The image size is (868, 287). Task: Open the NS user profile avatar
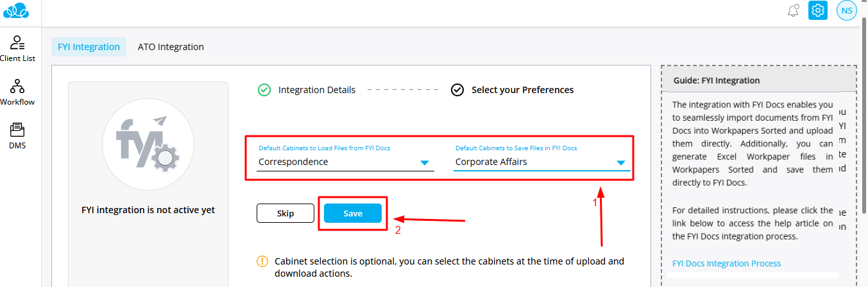click(847, 11)
